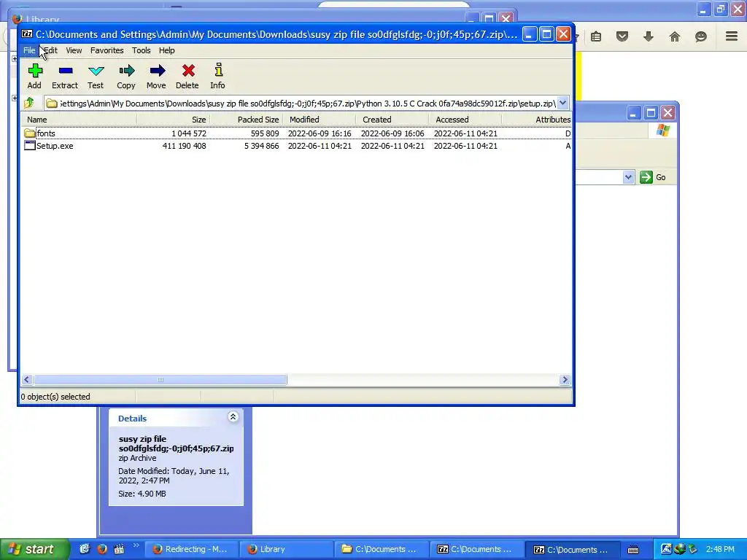Open the Help menu
Viewport: 747px width, 560px height.
point(167,50)
